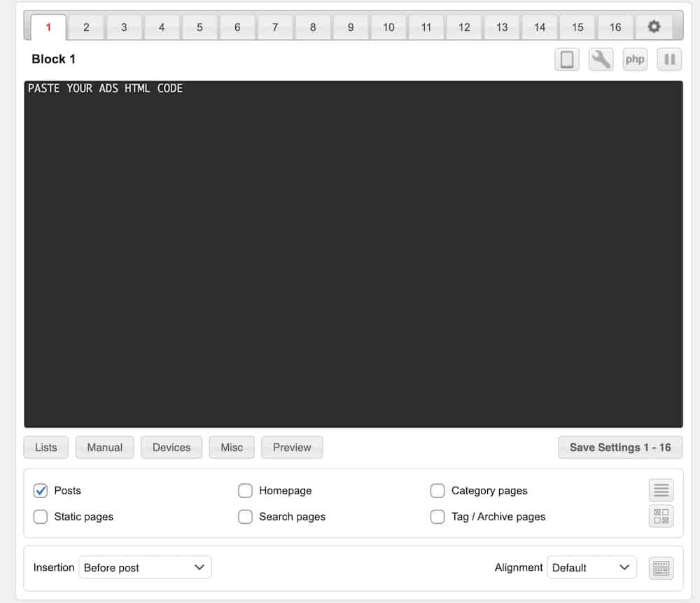Click the Block 1 name label
Viewport: 700px width, 603px height.
(x=54, y=59)
